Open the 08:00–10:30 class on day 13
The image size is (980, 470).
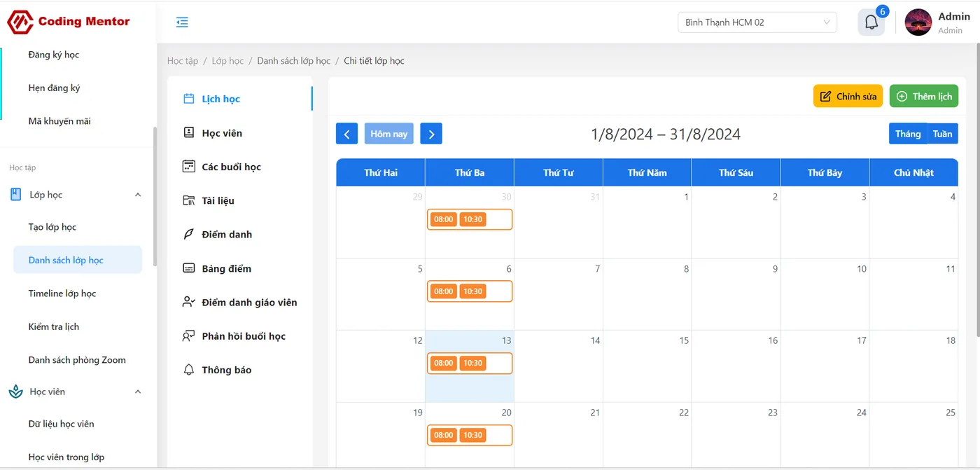pos(470,364)
